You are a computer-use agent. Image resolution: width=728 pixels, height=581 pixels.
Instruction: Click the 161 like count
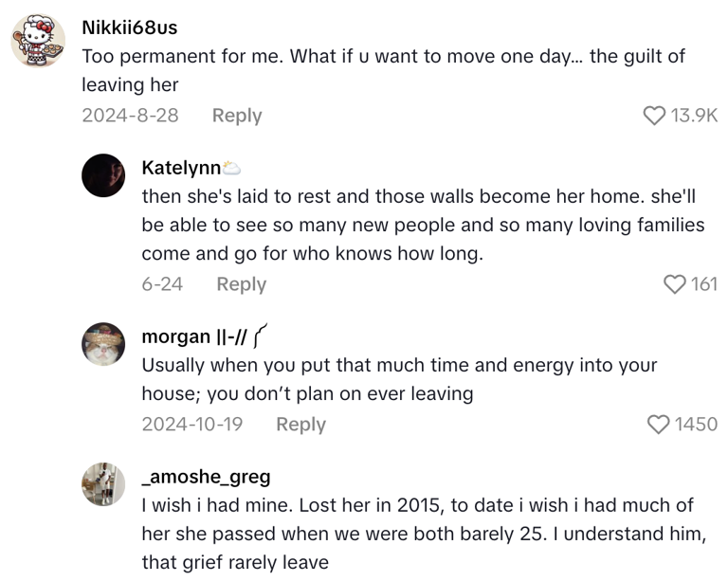click(703, 284)
